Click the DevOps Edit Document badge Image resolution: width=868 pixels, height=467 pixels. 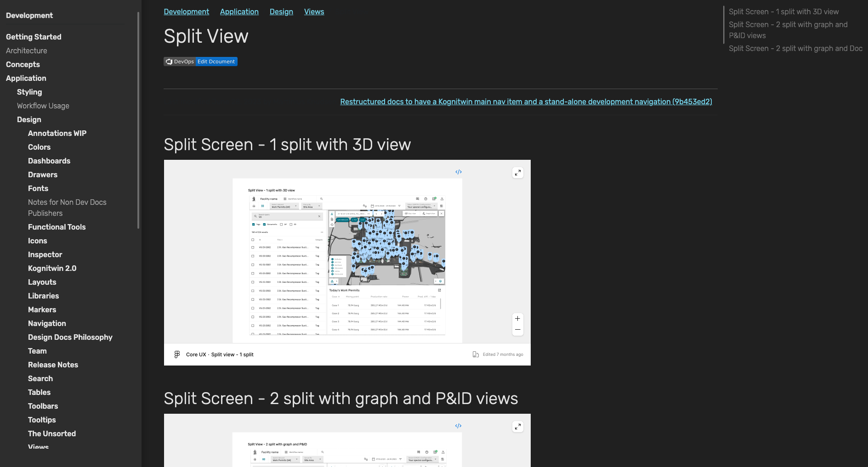(x=200, y=62)
